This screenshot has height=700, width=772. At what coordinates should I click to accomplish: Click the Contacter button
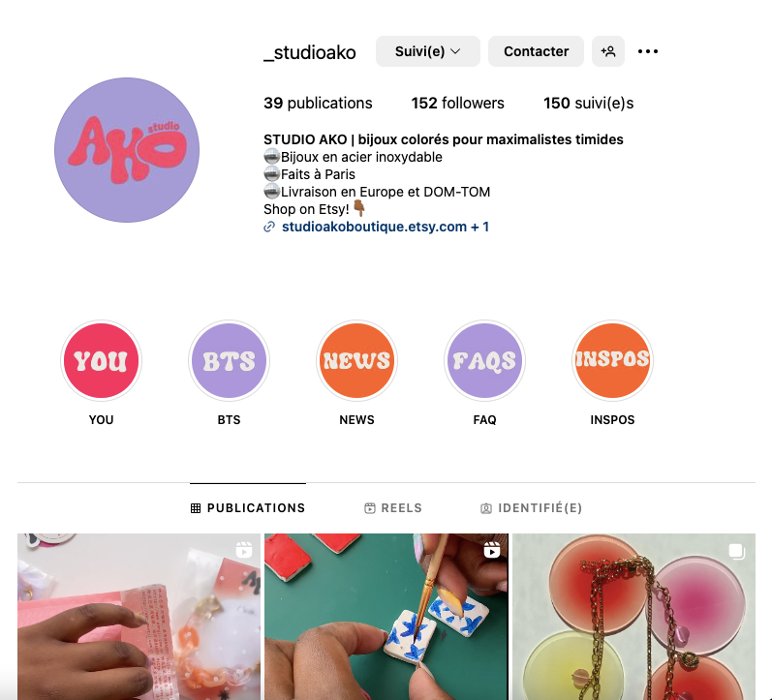(536, 51)
